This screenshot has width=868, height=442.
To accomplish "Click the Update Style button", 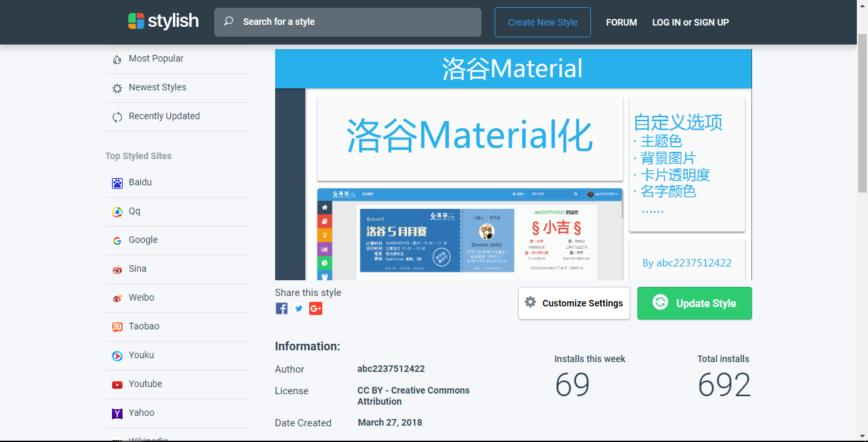I will coord(694,303).
